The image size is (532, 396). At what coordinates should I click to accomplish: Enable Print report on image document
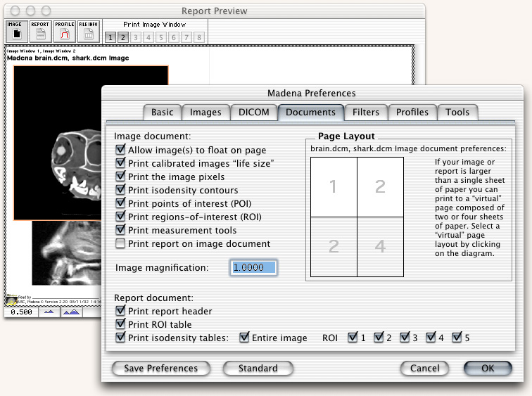tap(121, 243)
